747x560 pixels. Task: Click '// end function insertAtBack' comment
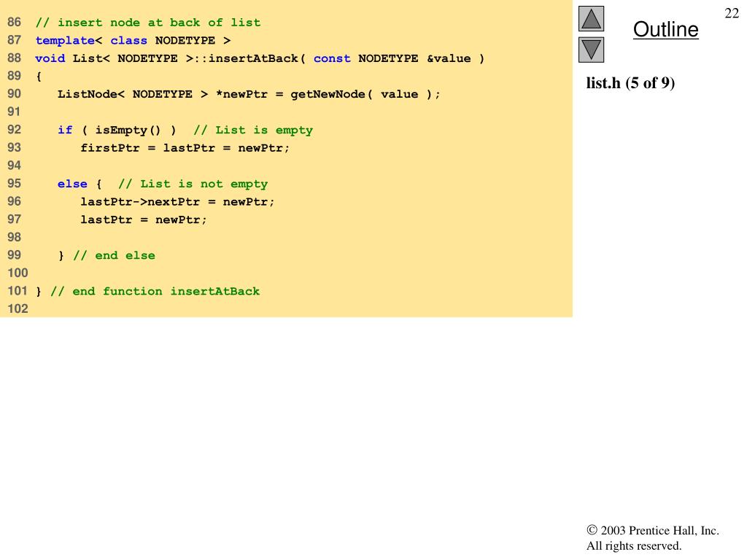[155, 292]
